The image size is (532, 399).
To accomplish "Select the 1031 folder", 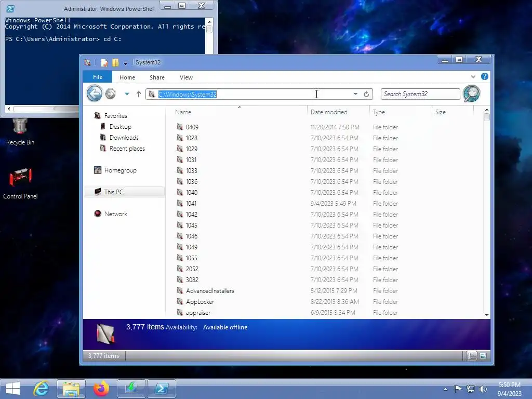I will [x=191, y=159].
